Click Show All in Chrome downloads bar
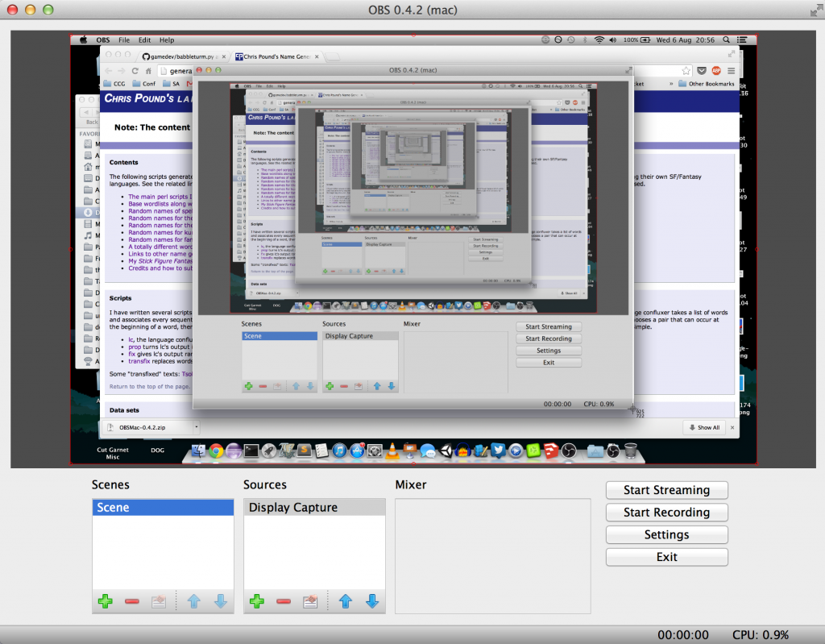Viewport: 825px width, 644px height. (x=704, y=427)
